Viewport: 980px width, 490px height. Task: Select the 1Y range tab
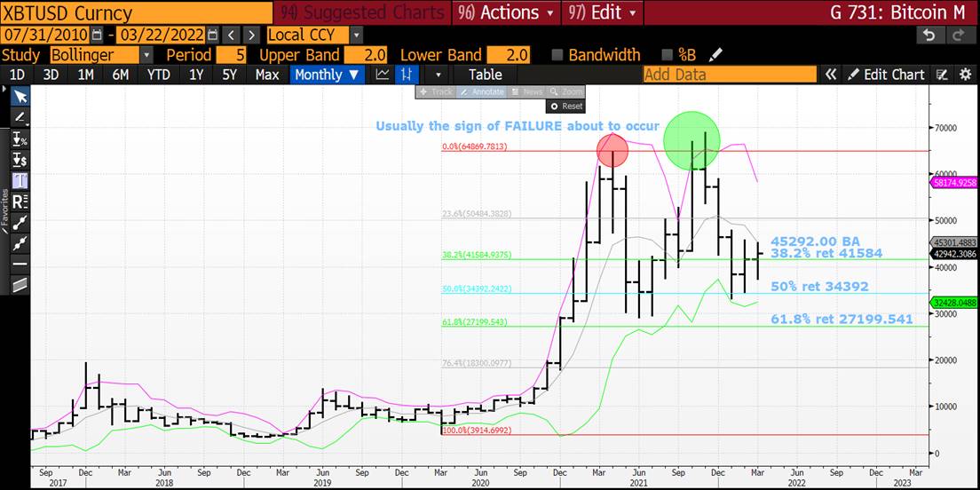pyautogui.click(x=196, y=75)
